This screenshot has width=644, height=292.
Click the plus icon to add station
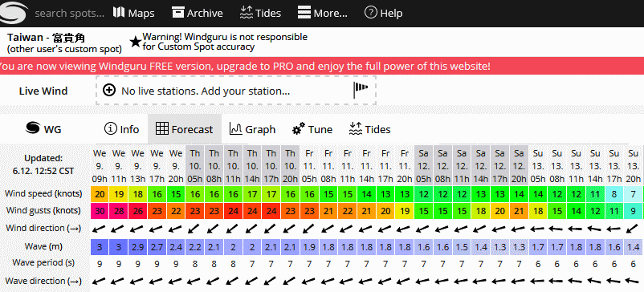(x=109, y=90)
